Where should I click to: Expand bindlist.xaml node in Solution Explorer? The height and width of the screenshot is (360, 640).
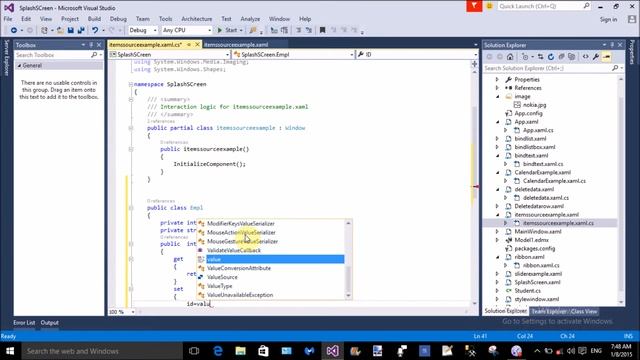(497, 139)
